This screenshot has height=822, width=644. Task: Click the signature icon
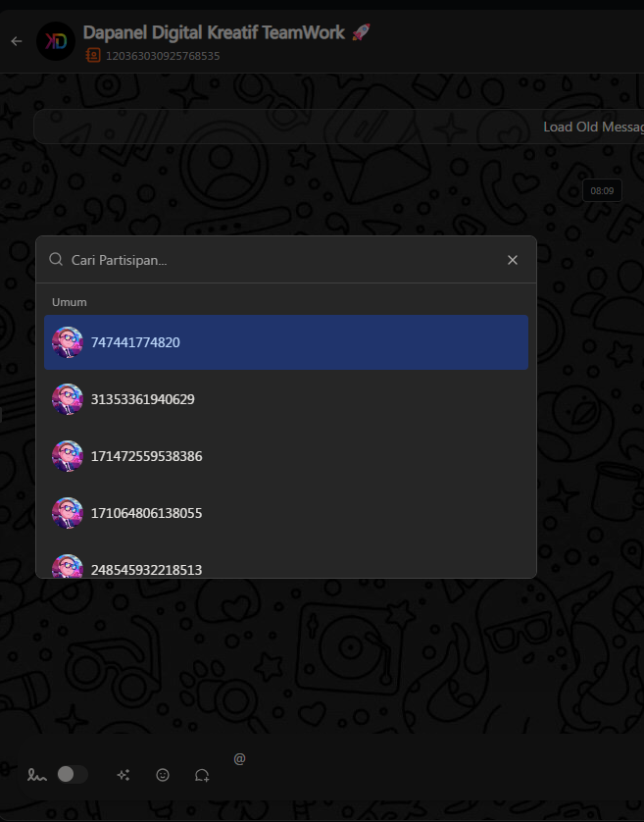[36, 775]
